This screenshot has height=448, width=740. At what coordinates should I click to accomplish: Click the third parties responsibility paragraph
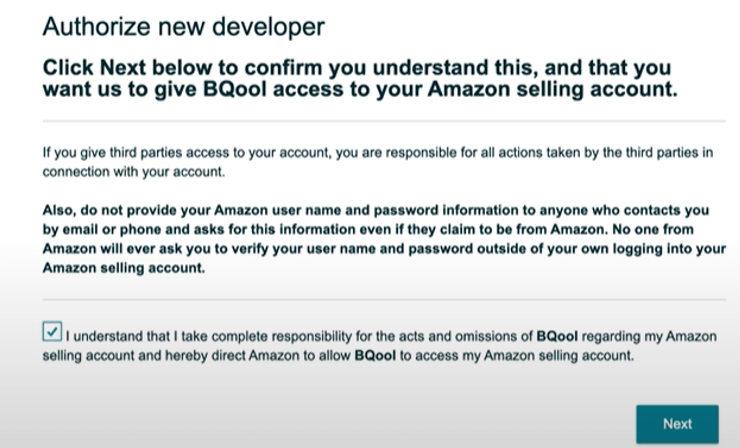click(378, 162)
